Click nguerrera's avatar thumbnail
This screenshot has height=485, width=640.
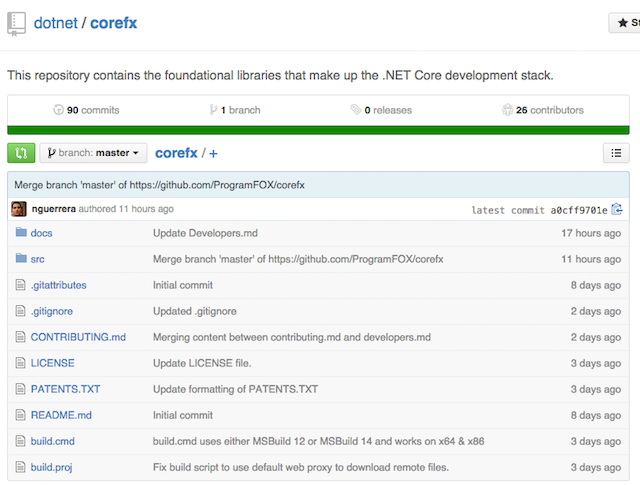coord(18,209)
